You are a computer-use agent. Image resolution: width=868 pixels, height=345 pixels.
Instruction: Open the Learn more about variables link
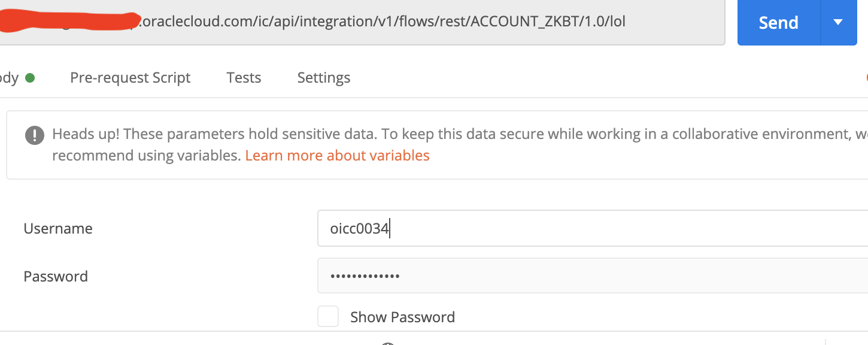pos(337,156)
